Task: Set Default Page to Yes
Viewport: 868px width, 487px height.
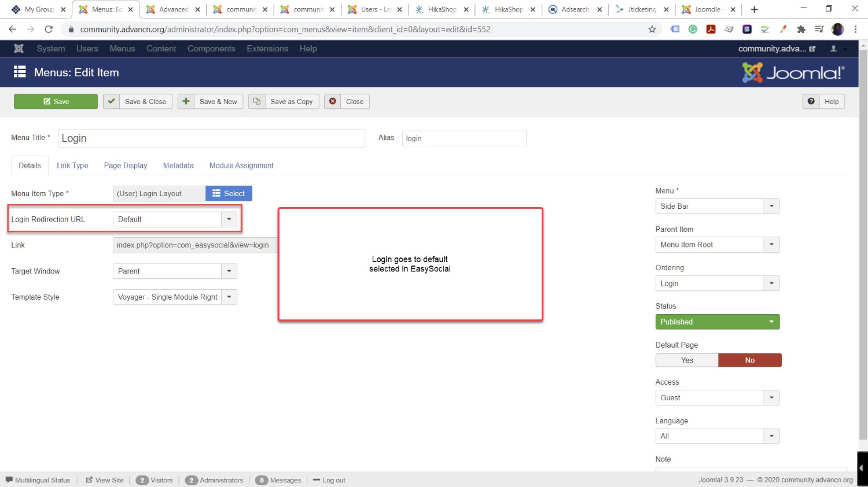Action: coord(687,360)
